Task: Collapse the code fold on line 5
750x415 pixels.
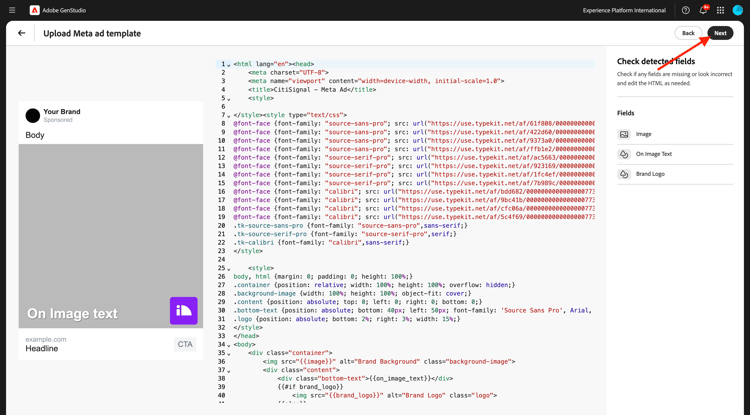Action: tap(229, 99)
